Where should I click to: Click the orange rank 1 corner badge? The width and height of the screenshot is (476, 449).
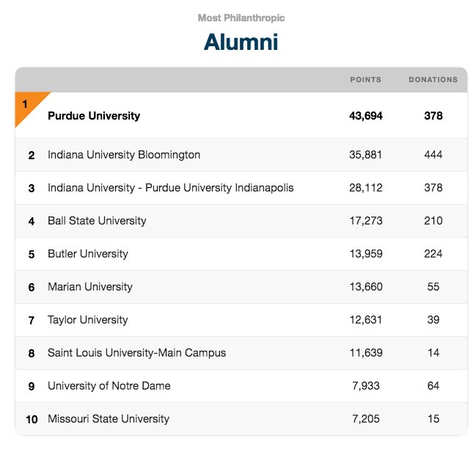click(27, 106)
